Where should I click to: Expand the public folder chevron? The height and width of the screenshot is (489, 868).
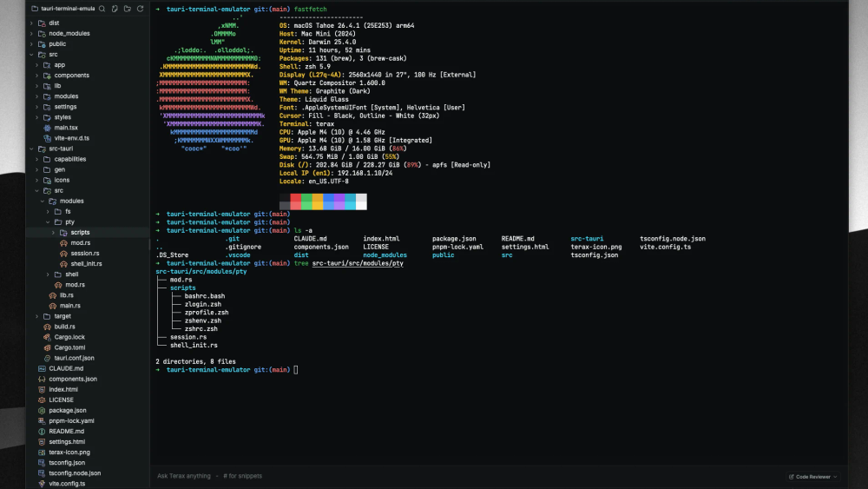click(31, 44)
